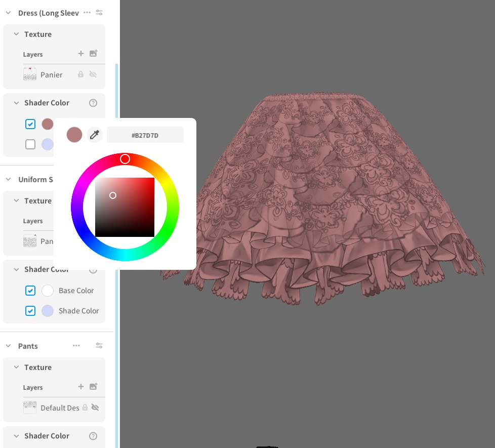This screenshot has width=495, height=448.
Task: Collapse the Dress (Long Sleeve) section
Action: pos(7,12)
